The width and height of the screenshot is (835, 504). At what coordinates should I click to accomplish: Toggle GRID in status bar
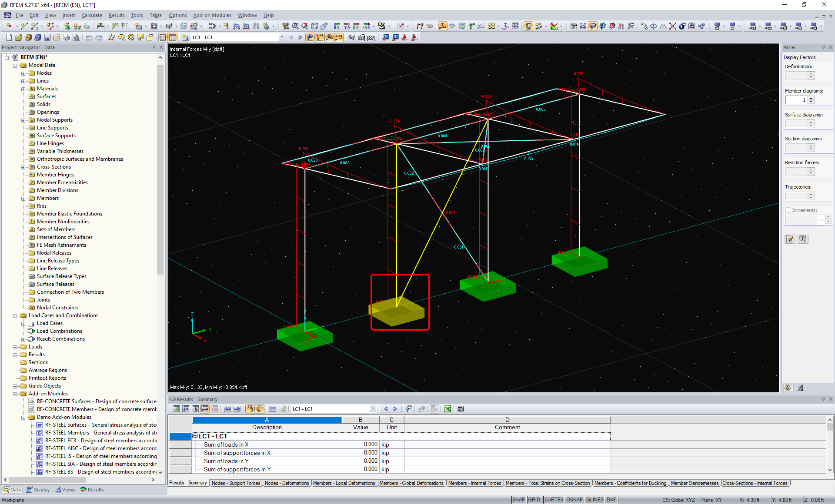coord(534,500)
